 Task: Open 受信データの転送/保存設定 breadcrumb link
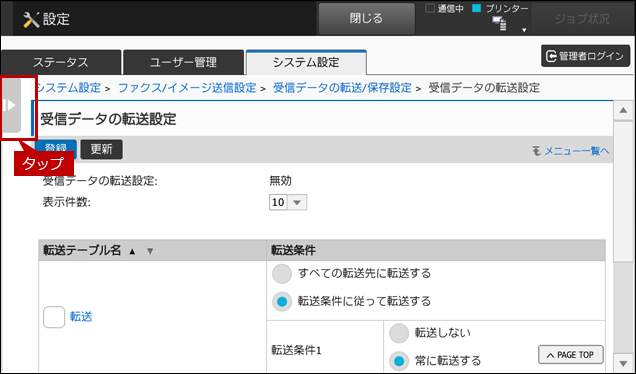pyautogui.click(x=342, y=88)
